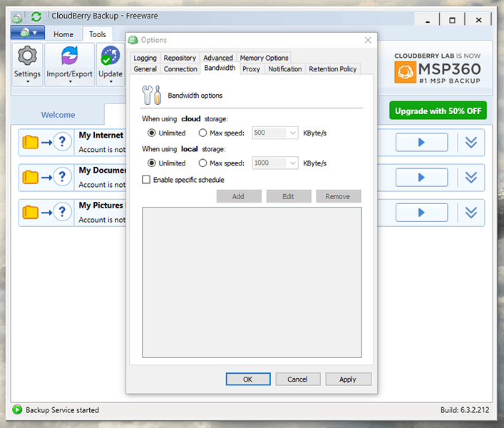Maximize the CloudBerry Backup window

coord(452,20)
